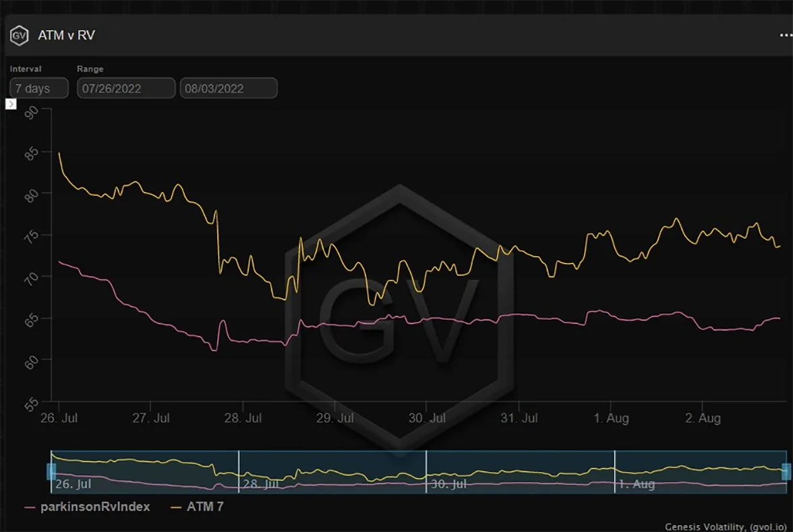Open the three-dot options menu
Viewport: 793px width, 532px height.
786,35
